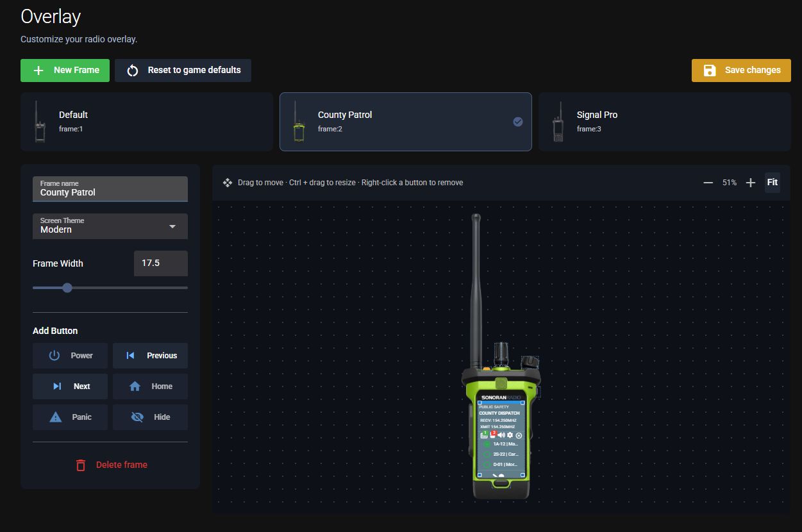Screen dimensions: 802x532
Task: Click the power symbol icon
Action: point(54,356)
